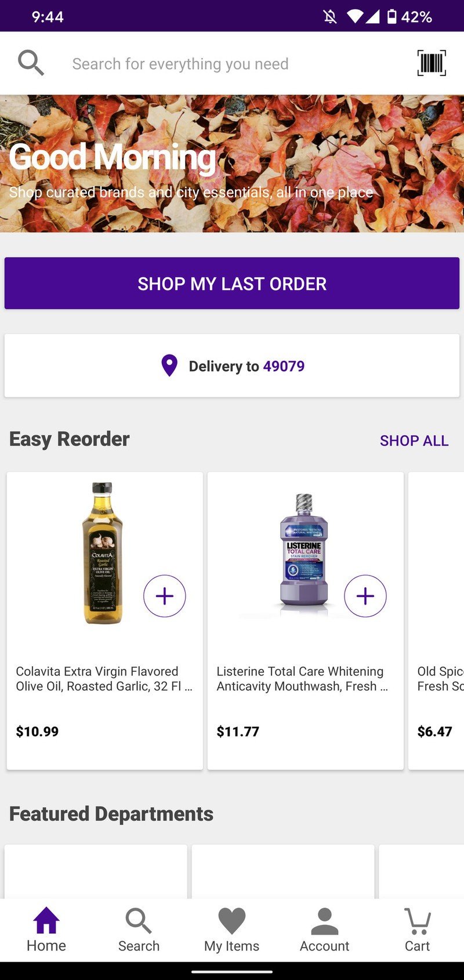Add Listerine mouthwash with plus icon
Screen dimensions: 464x980
click(x=365, y=596)
